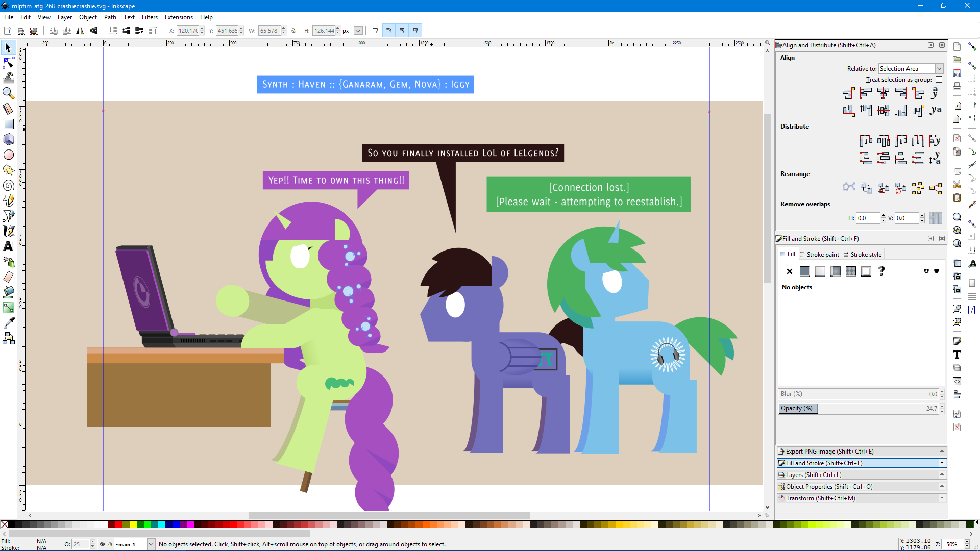Open the main_1 layer dropdown
Screen dimensions: 980x551
pyautogui.click(x=135, y=544)
